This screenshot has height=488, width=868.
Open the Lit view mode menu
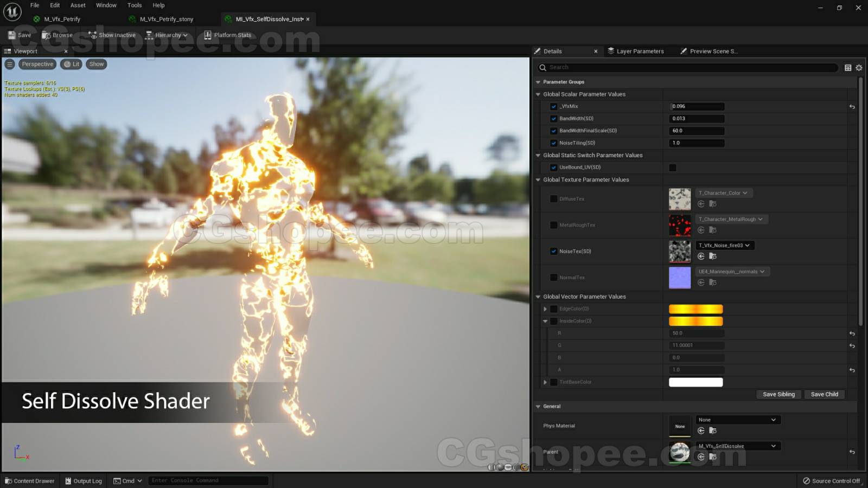[x=71, y=64]
